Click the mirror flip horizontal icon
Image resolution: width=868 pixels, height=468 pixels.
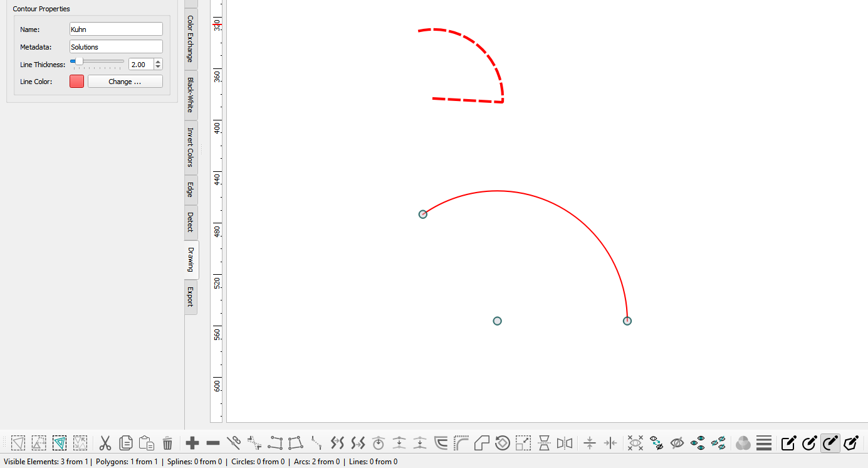click(x=565, y=444)
